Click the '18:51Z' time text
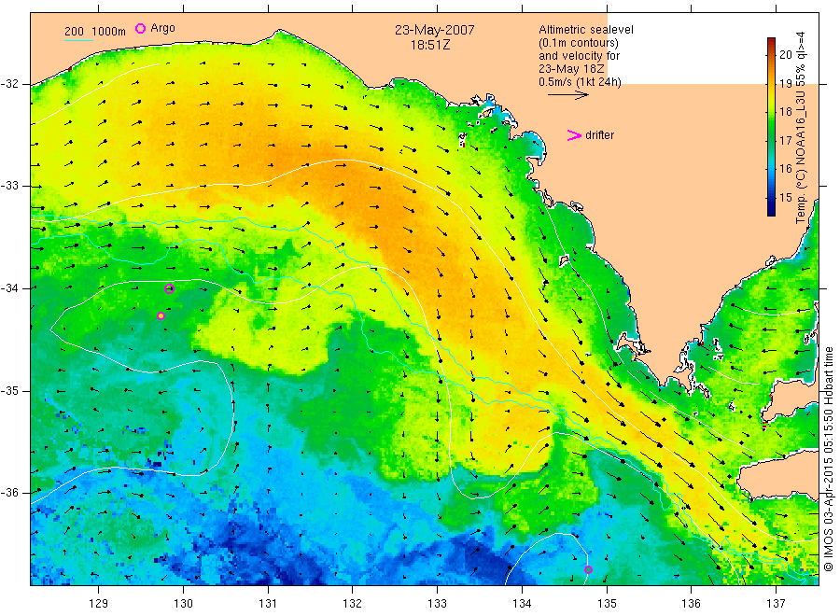The width and height of the screenshot is (840, 616). tap(430, 45)
